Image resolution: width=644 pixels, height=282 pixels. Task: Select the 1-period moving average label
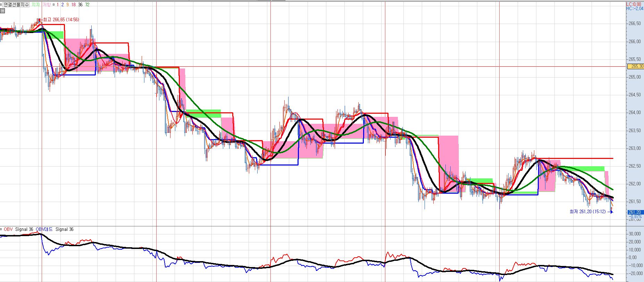pos(58,5)
